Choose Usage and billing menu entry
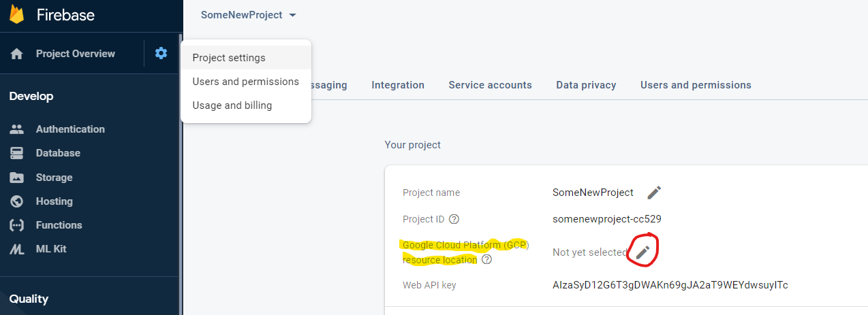 [246, 105]
